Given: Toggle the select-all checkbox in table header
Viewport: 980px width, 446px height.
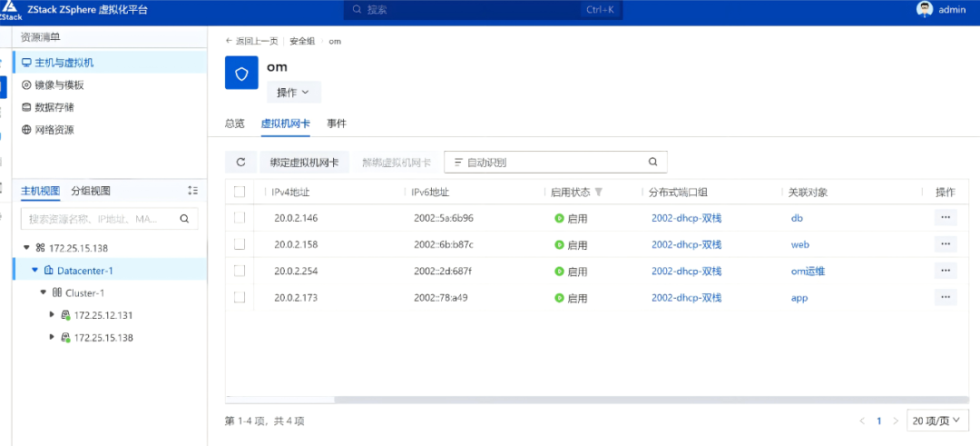Looking at the screenshot, I should pos(240,192).
